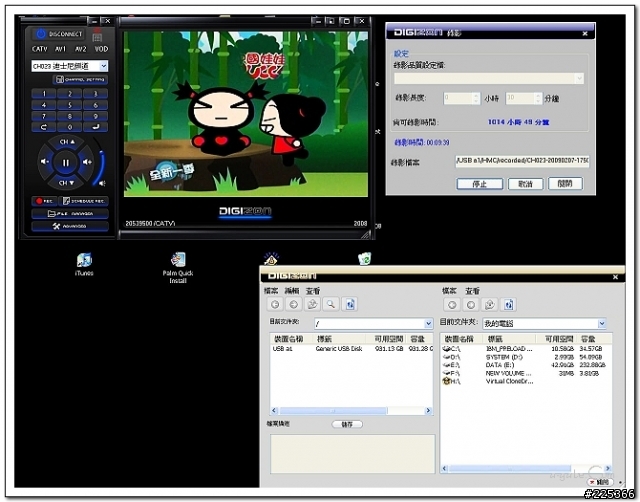640x502 pixels.
Task: Switch input source to AV2
Action: [x=81, y=49]
